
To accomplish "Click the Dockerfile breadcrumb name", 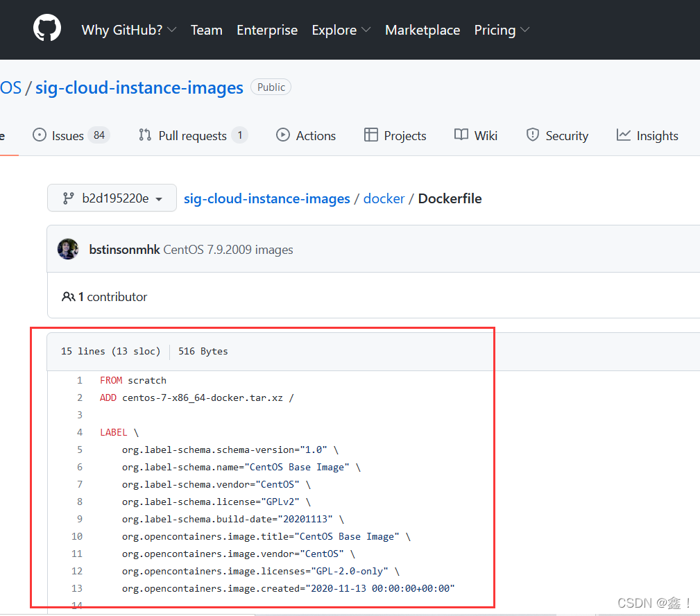I will [450, 198].
